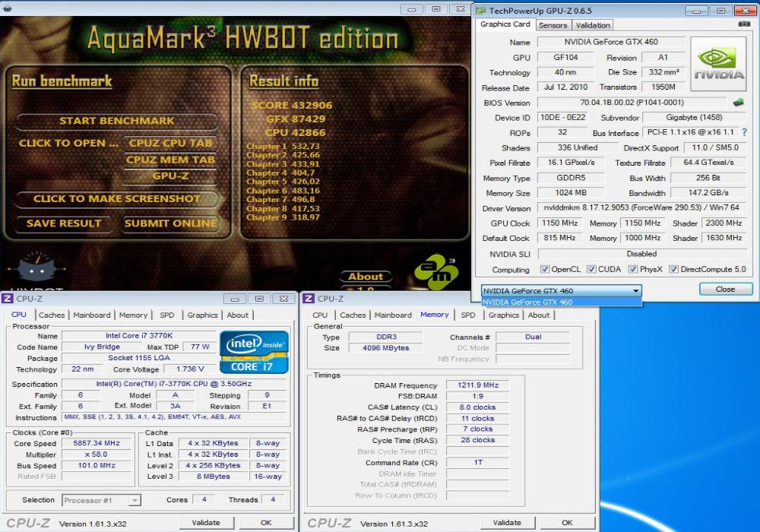Click the right CPU-Z window title icon
Image resolution: width=760 pixels, height=532 pixels.
tap(309, 299)
